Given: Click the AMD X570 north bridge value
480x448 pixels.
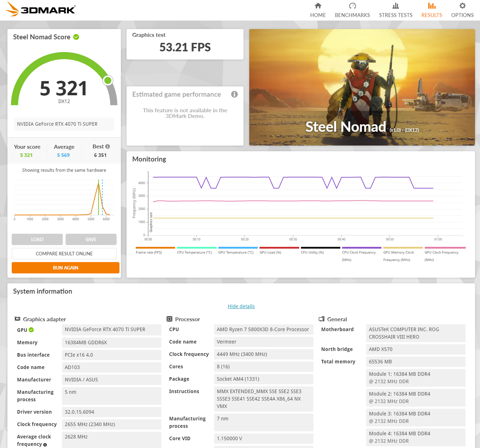Looking at the screenshot, I should coord(416,349).
